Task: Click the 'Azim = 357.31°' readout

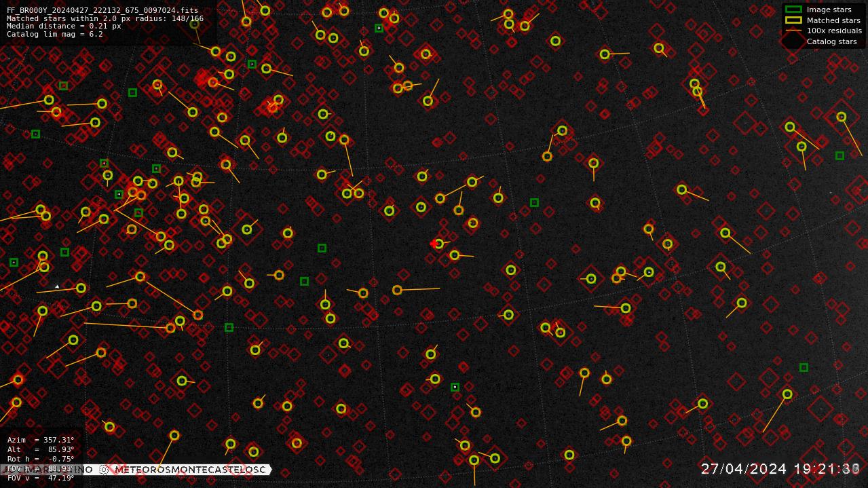Action: click(x=41, y=440)
